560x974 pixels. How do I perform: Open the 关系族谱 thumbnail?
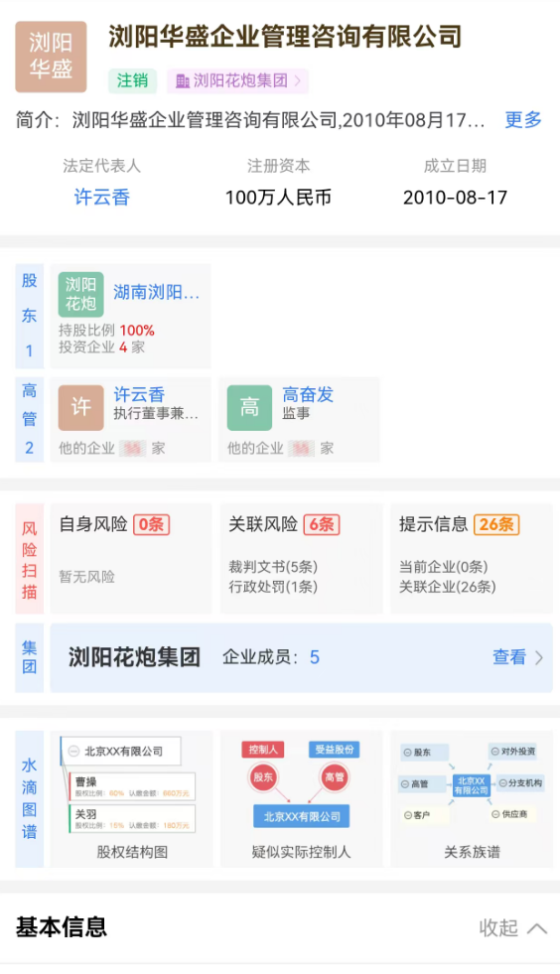pos(472,799)
